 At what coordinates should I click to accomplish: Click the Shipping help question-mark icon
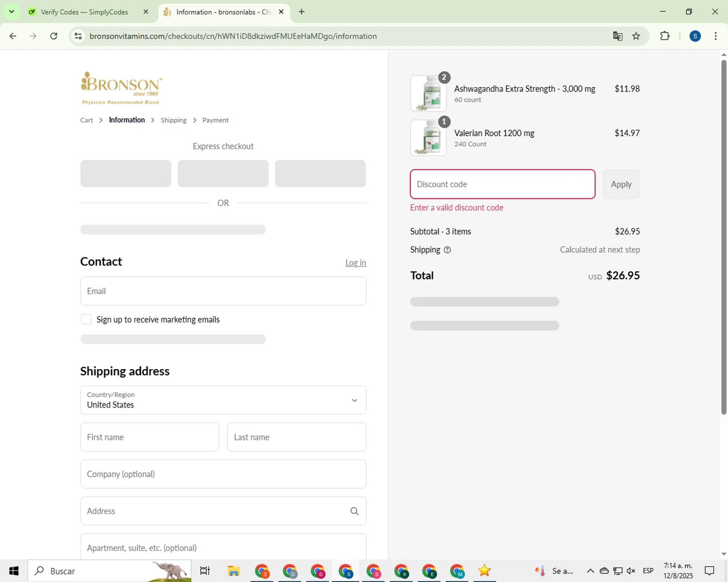click(447, 250)
